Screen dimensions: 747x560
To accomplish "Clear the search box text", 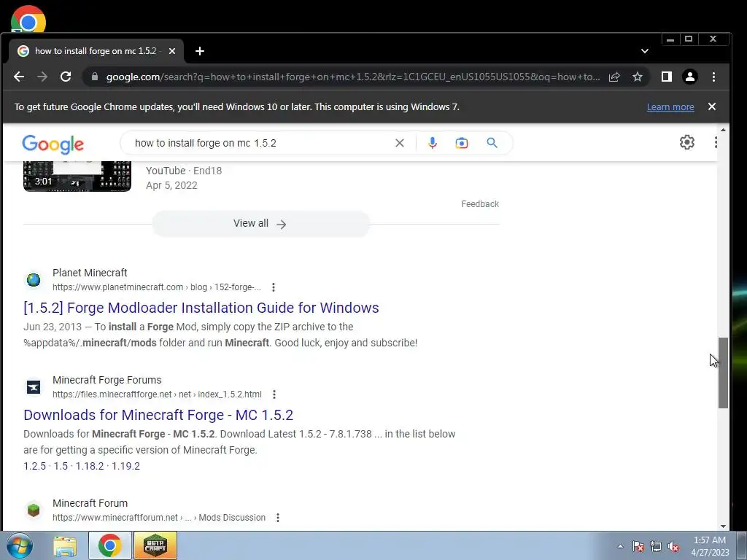I will click(x=400, y=143).
